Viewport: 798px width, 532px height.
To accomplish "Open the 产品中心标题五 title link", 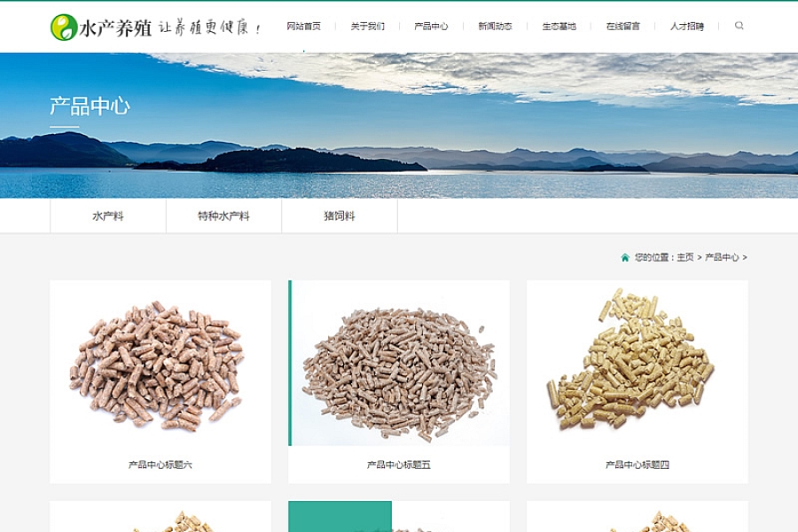I will coord(398,465).
